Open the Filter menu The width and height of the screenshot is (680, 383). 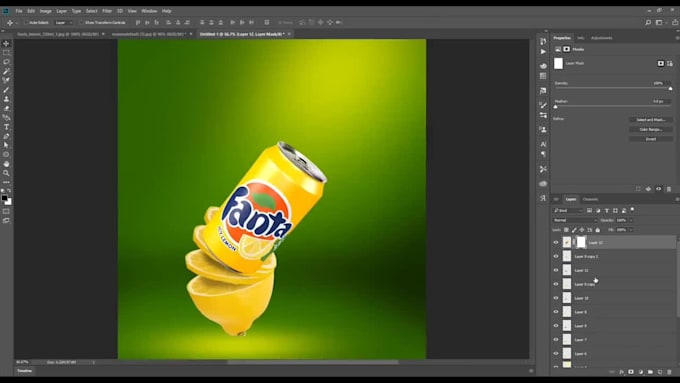pos(107,11)
